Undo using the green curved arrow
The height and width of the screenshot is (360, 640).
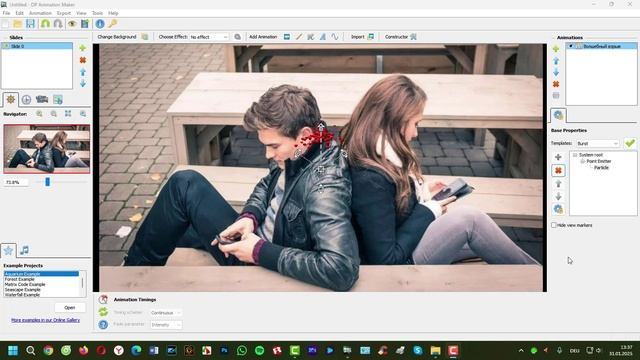pyautogui.click(x=45, y=24)
